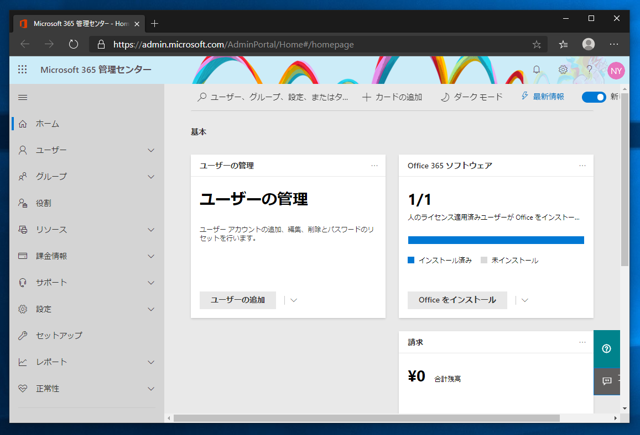Add page to favorites star
Screen dimensions: 640x435
536,44
